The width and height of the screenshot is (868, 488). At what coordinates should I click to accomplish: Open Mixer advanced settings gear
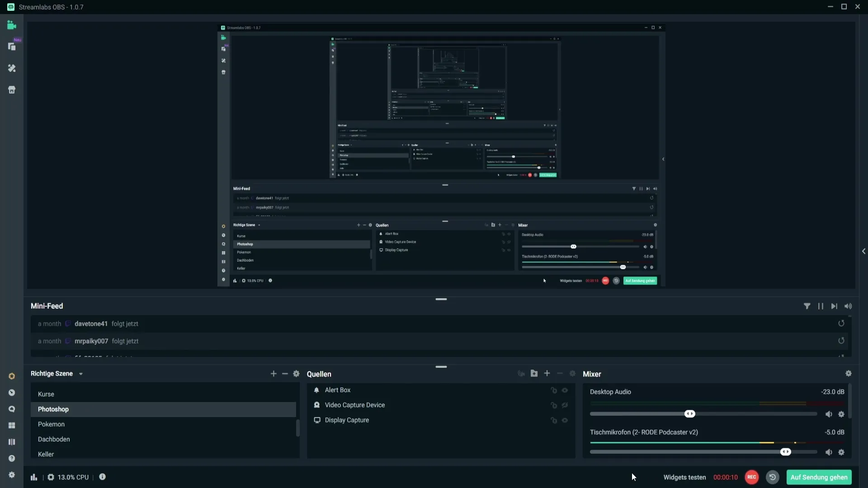tap(849, 374)
